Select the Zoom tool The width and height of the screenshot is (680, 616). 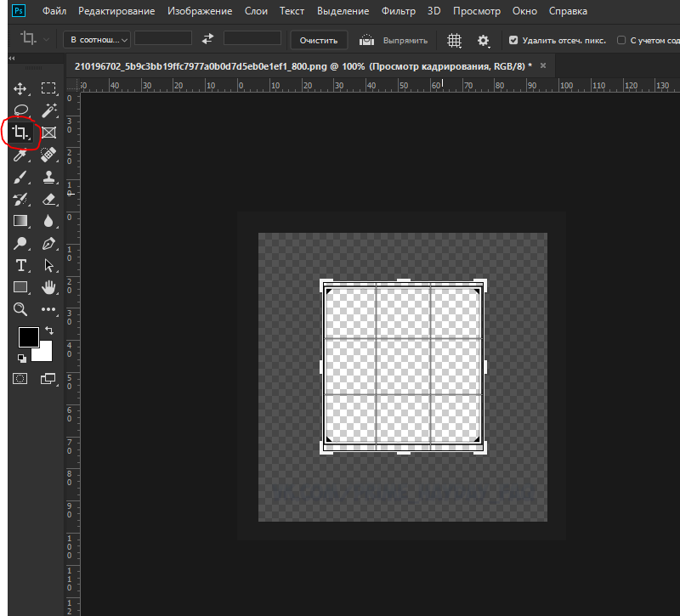click(x=20, y=309)
